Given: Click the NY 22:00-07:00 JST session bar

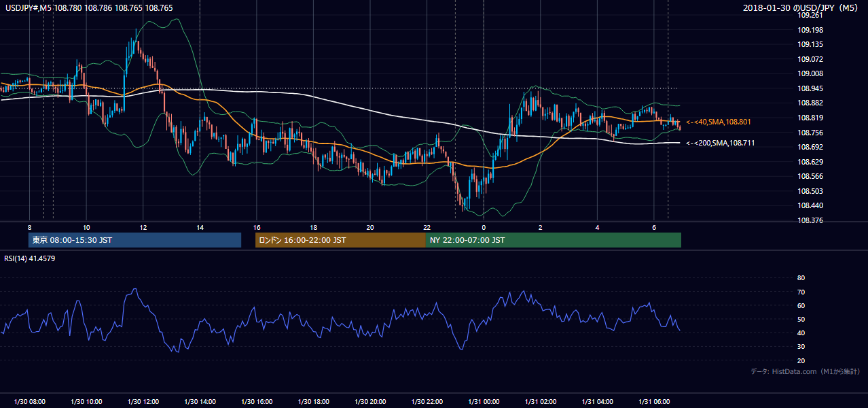Looking at the screenshot, I should 554,240.
